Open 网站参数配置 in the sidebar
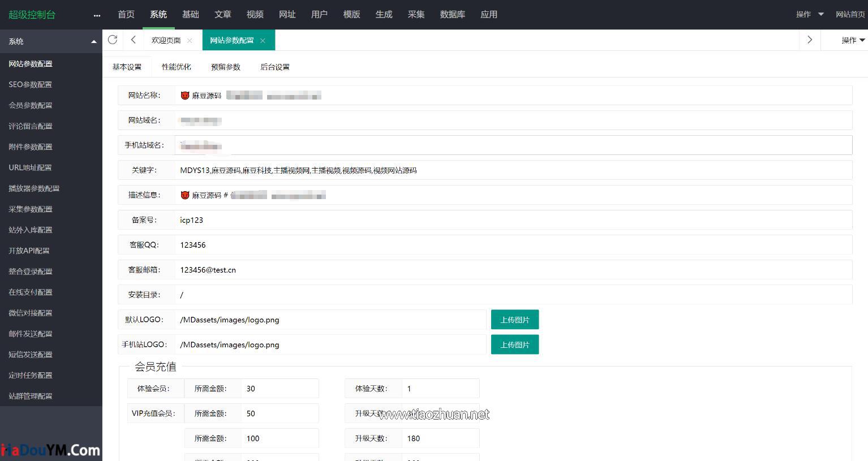This screenshot has width=868, height=461. [31, 64]
